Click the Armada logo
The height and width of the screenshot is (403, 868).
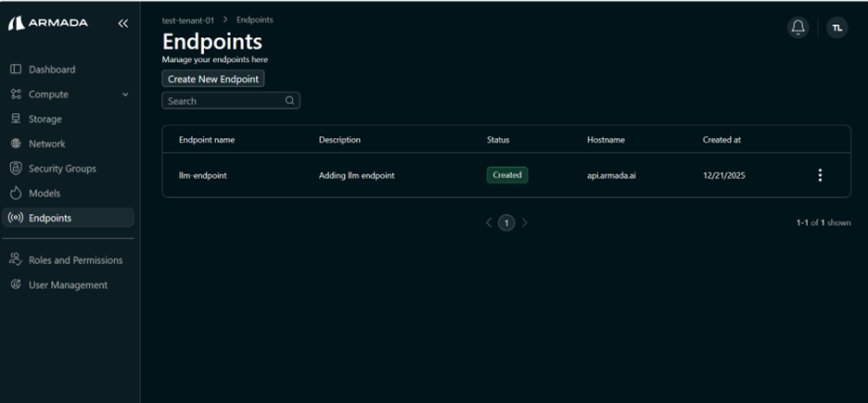coord(48,23)
